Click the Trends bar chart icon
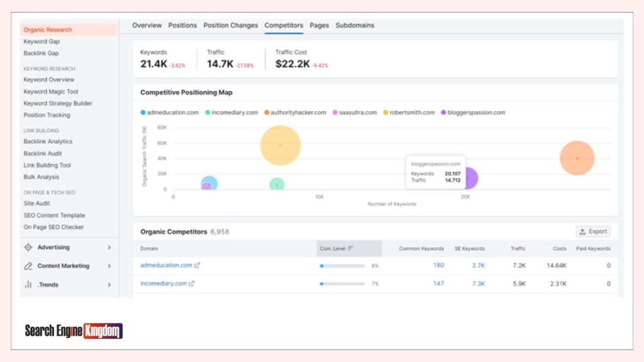 (x=28, y=285)
